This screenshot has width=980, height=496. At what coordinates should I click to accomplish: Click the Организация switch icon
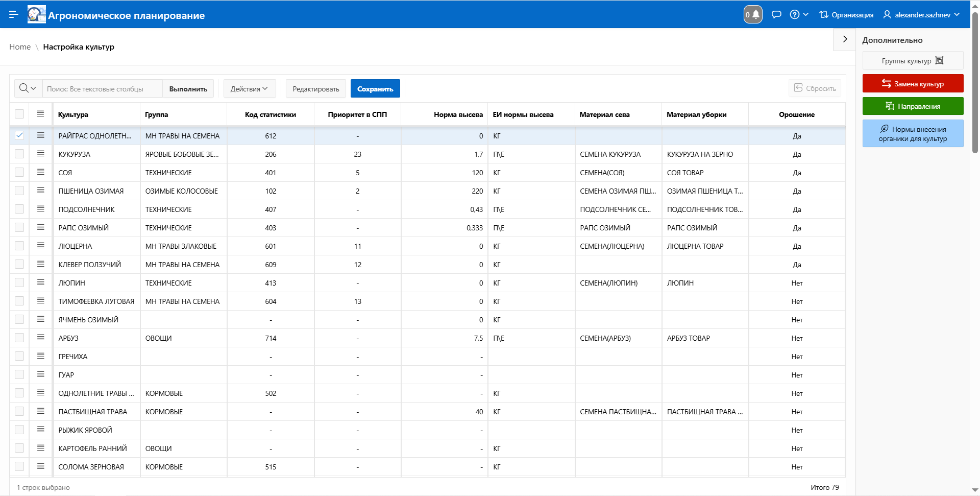[x=824, y=15]
